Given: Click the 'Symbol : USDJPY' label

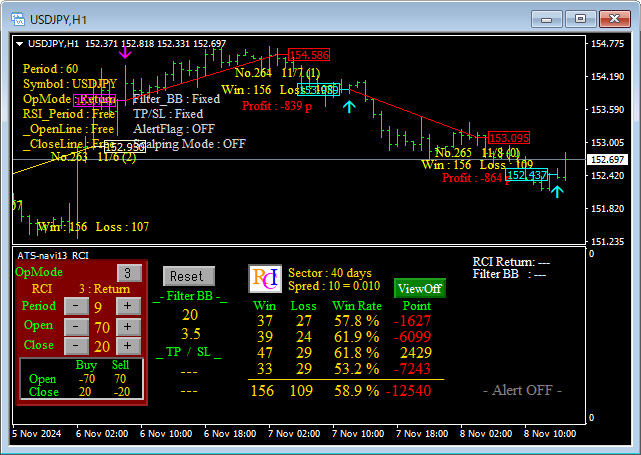Looking at the screenshot, I should coord(70,84).
